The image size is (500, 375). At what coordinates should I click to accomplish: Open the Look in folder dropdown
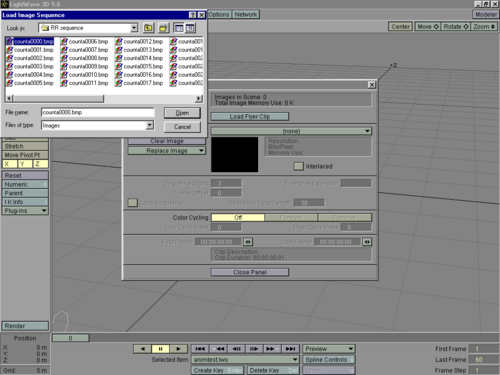pyautogui.click(x=134, y=28)
